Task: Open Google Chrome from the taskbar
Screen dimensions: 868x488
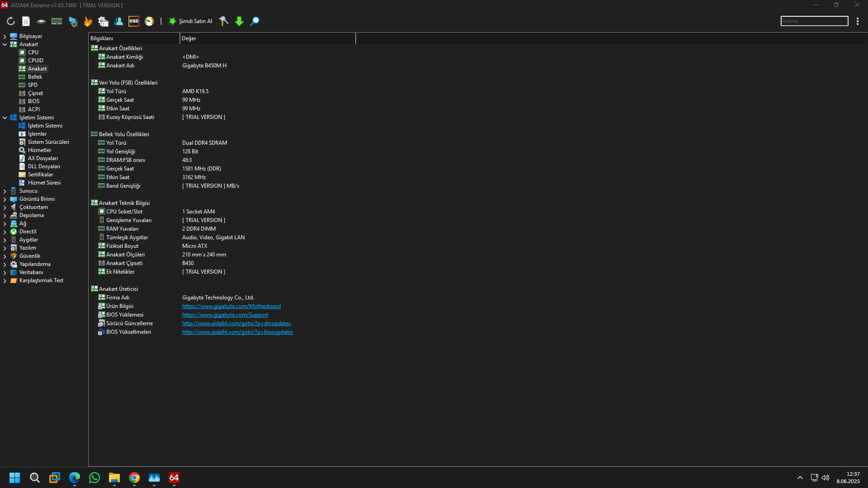Action: (x=134, y=478)
